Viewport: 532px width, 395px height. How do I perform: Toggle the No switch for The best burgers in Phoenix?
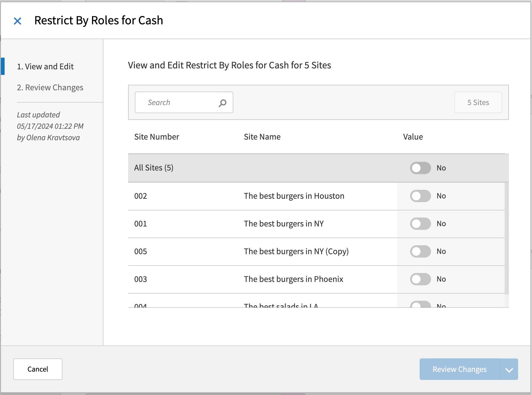tap(420, 279)
